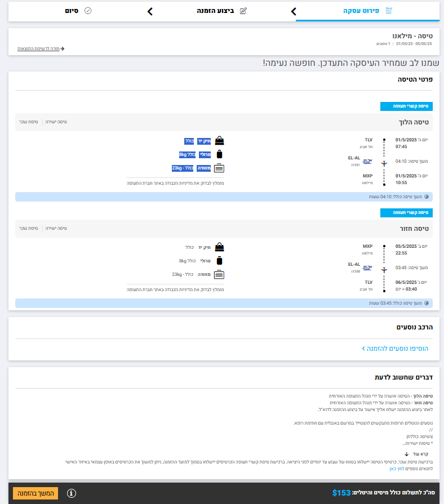
Task: Click outbound total duration 04:10 bar
Action: (224, 197)
